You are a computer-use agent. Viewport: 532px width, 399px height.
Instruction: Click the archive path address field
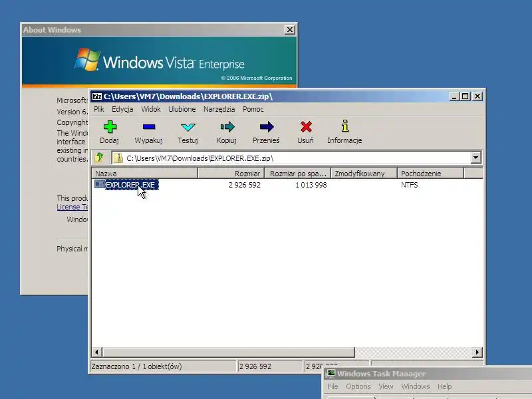[x=297, y=158]
